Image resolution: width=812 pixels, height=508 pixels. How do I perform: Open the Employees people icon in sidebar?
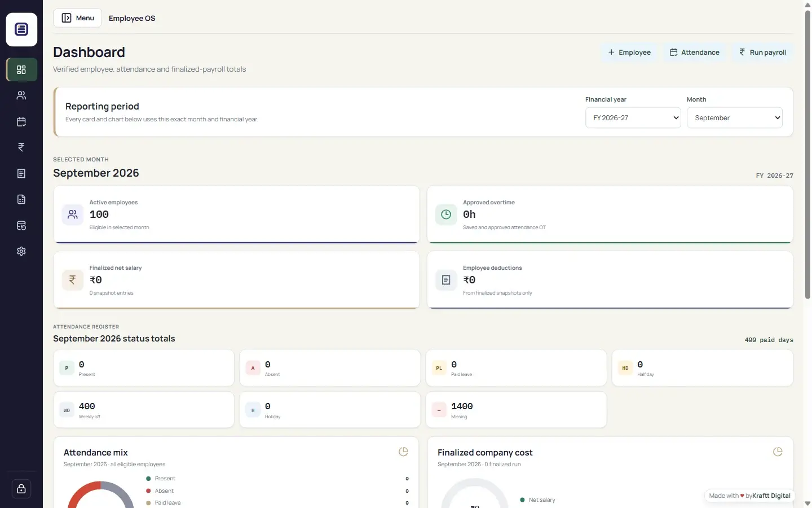[21, 95]
